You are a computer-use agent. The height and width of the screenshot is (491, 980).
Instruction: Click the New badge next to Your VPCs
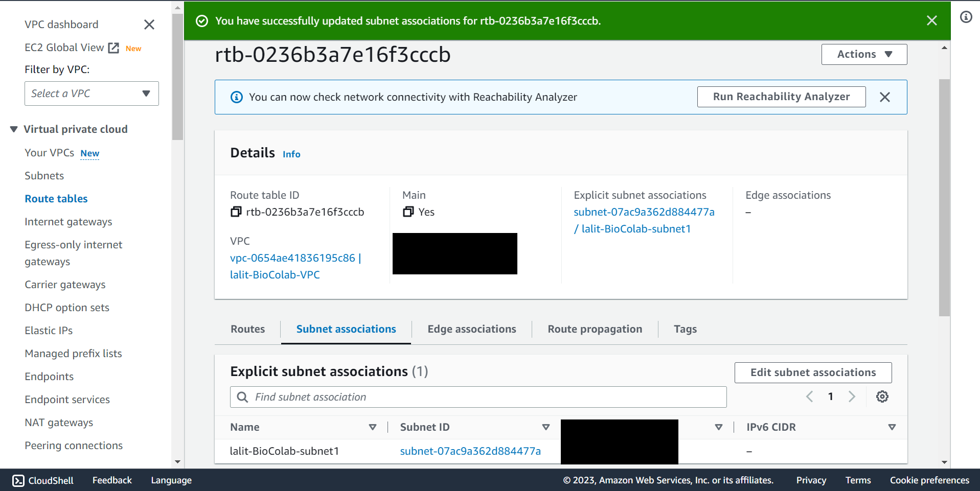tap(90, 153)
